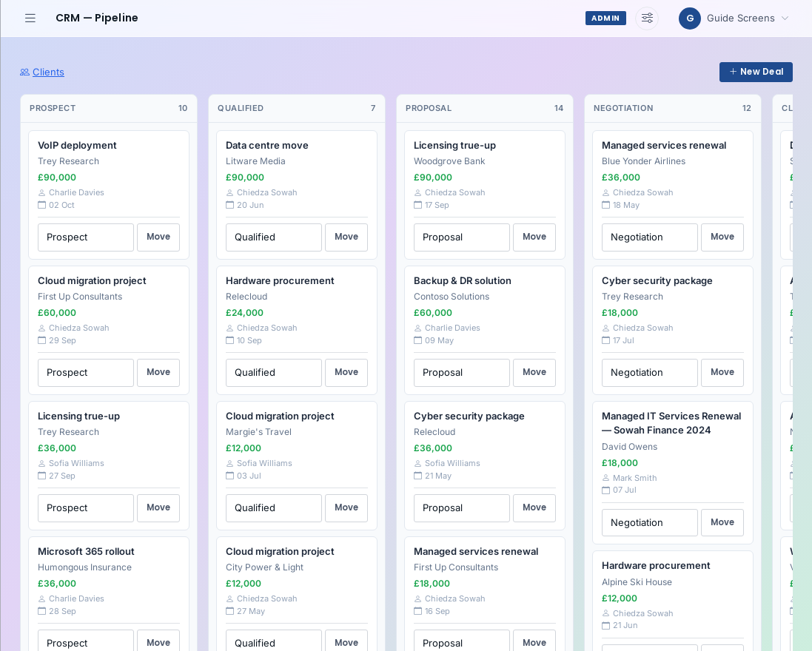Click the PROSPECT column header
812x651 pixels.
tap(53, 108)
